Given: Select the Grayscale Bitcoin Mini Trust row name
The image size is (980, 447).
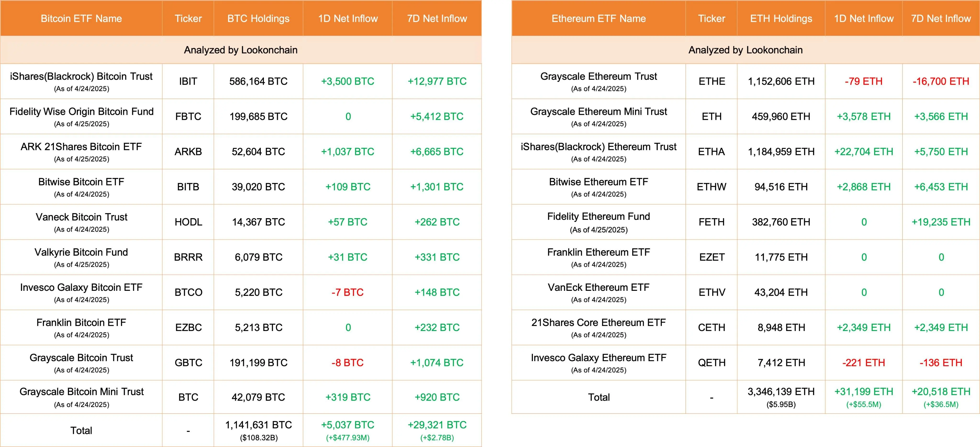Looking at the screenshot, I should (x=81, y=392).
